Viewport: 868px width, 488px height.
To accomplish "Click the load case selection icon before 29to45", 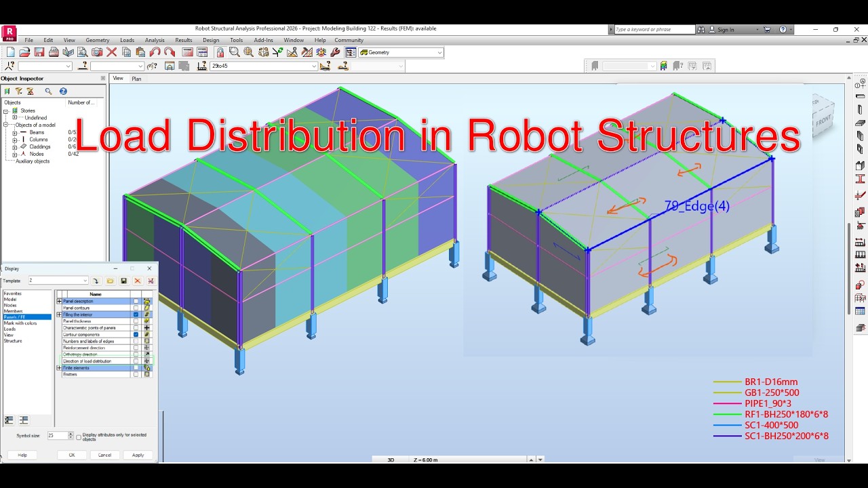I will [x=201, y=66].
